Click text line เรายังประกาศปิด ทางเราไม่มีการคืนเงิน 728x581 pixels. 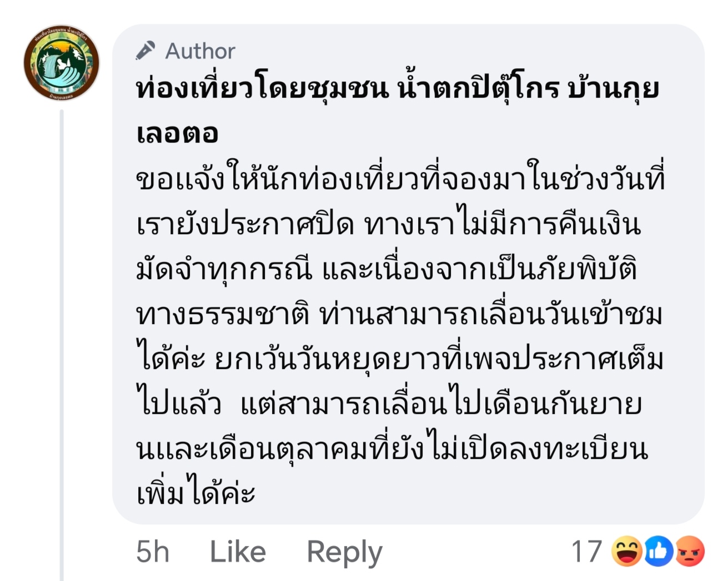[x=388, y=225]
